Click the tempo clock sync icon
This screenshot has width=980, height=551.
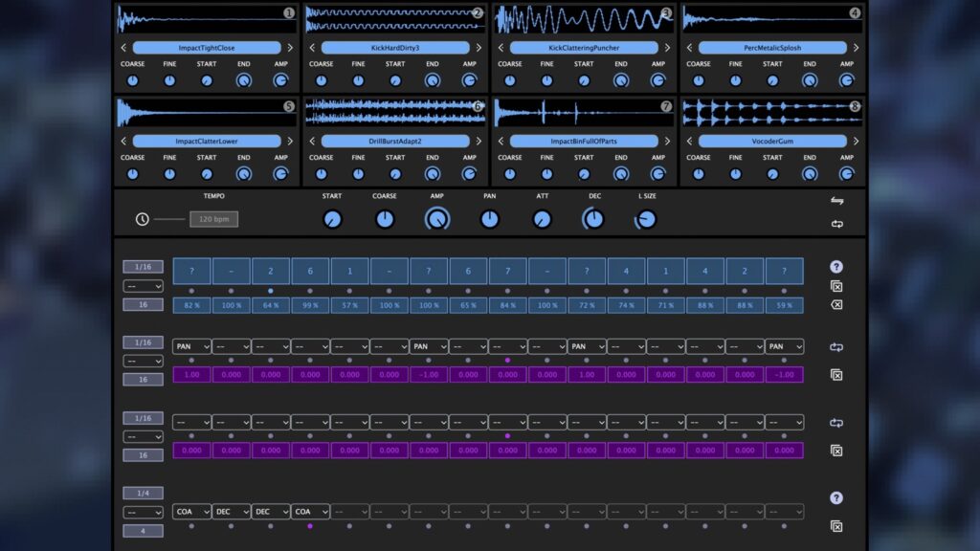click(143, 219)
